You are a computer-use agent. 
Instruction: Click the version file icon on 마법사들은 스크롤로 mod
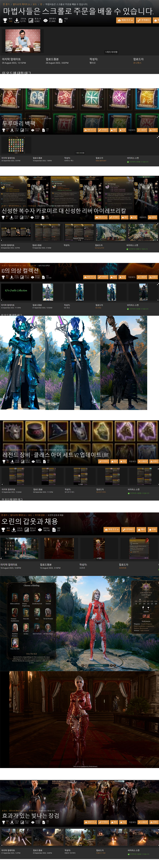point(60,20)
